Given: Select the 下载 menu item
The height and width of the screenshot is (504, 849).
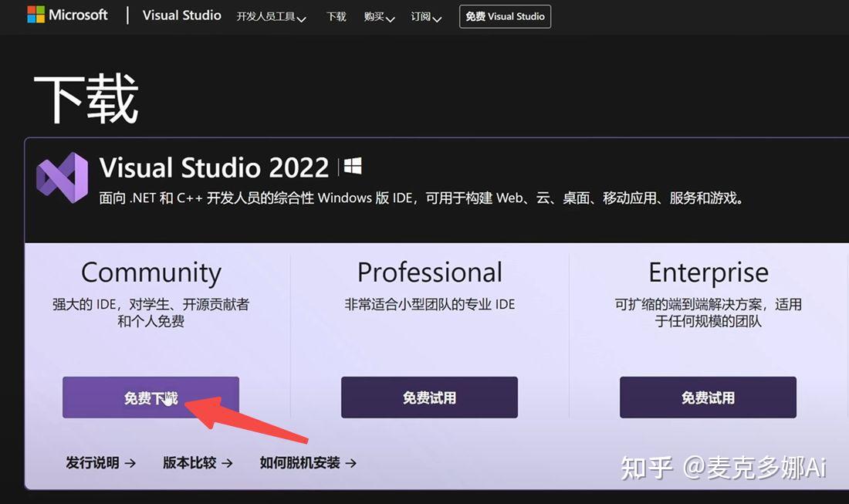Looking at the screenshot, I should coord(336,17).
